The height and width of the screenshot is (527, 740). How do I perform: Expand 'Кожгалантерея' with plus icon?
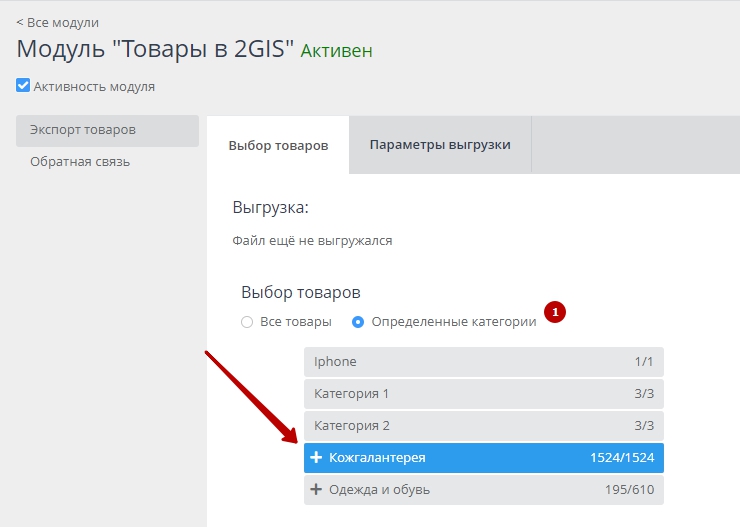click(317, 458)
